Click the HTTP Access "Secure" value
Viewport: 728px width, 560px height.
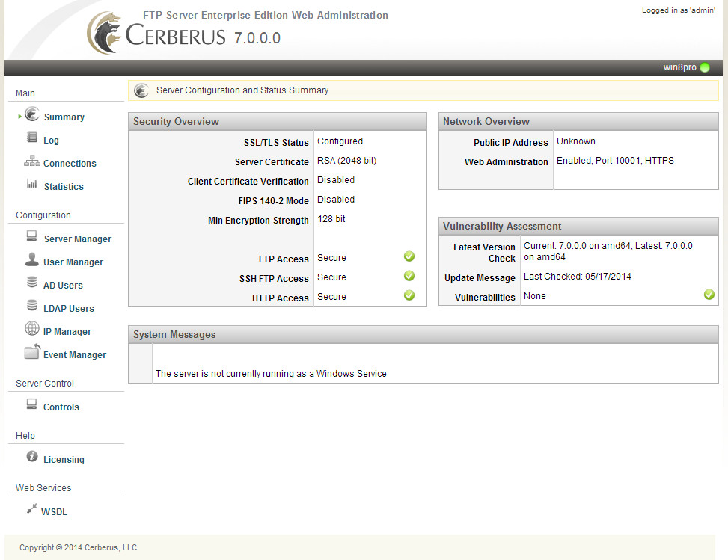[332, 297]
